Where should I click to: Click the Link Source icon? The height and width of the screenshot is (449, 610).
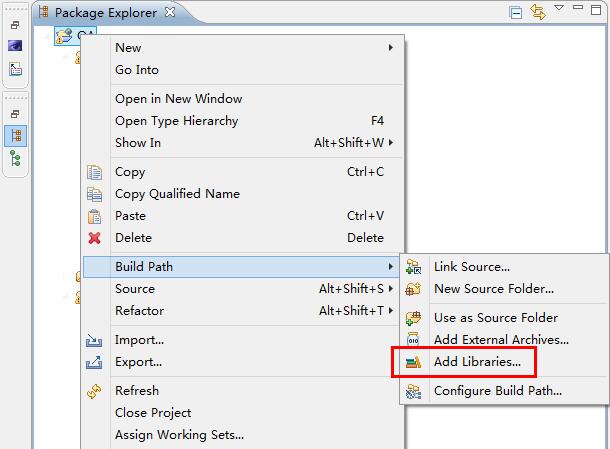[x=413, y=267]
